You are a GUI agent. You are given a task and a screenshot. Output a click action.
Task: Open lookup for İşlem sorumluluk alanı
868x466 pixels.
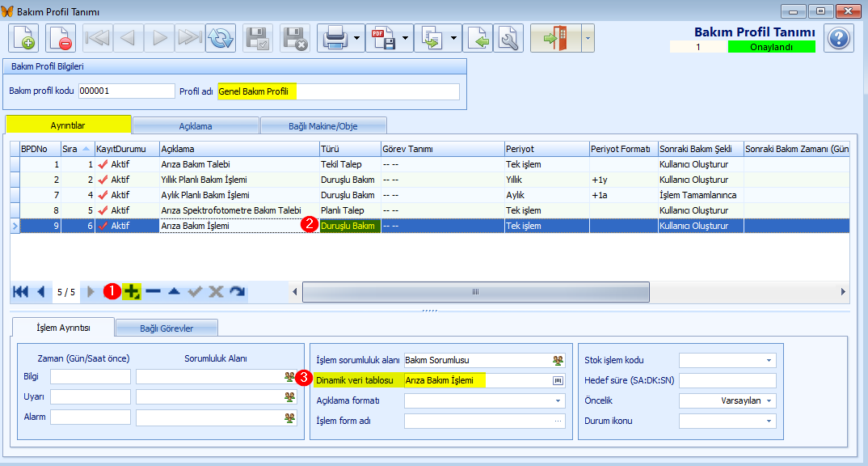558,361
